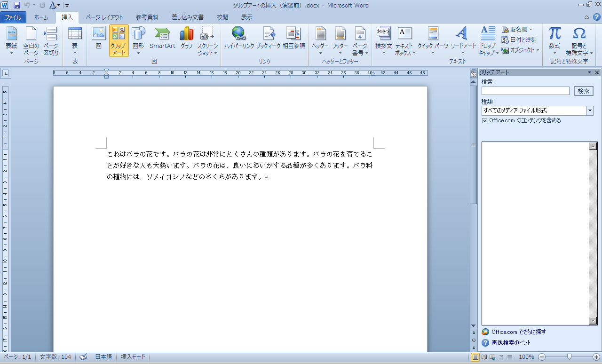Open the ドロップキャップ drop cap menu
Viewport: 602px width, 364px height.
(488, 40)
